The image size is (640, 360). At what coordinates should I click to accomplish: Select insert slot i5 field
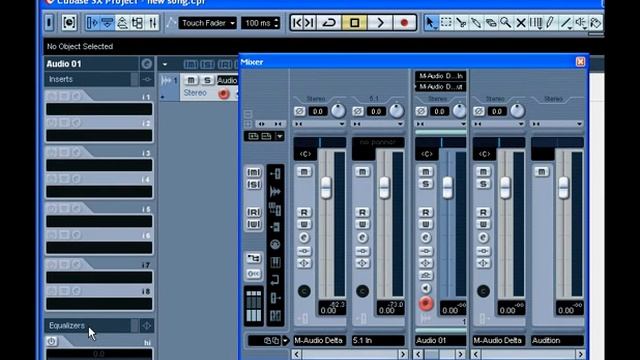coord(99,221)
